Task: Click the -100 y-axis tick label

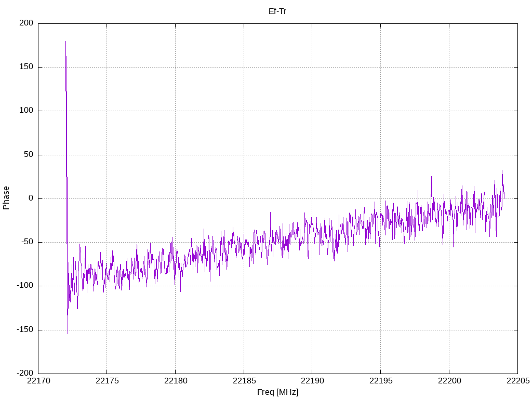Action: point(25,286)
